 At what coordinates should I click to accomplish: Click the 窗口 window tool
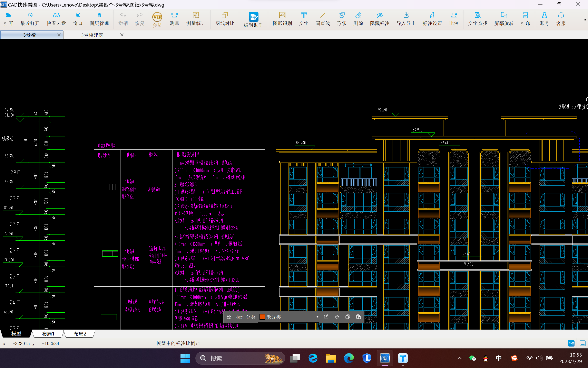78,19
